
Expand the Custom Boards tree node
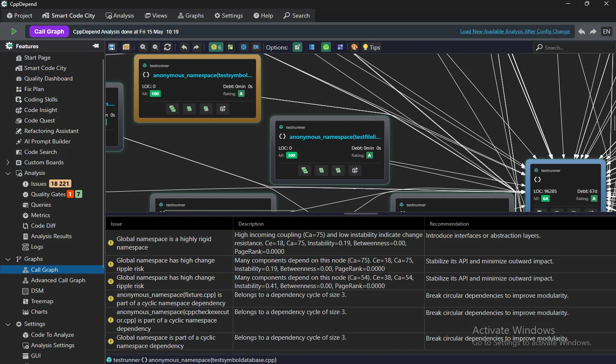8,162
